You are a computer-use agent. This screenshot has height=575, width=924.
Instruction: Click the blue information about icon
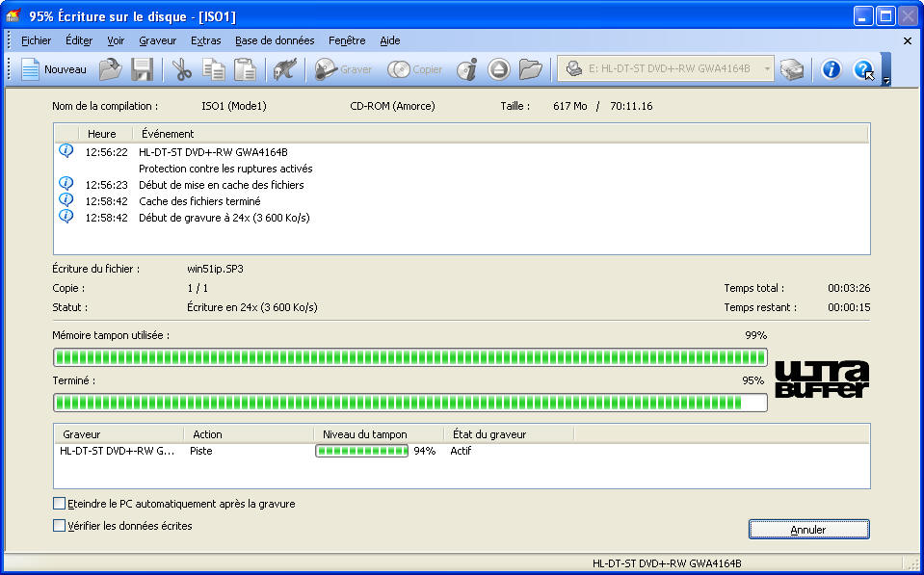[831, 69]
